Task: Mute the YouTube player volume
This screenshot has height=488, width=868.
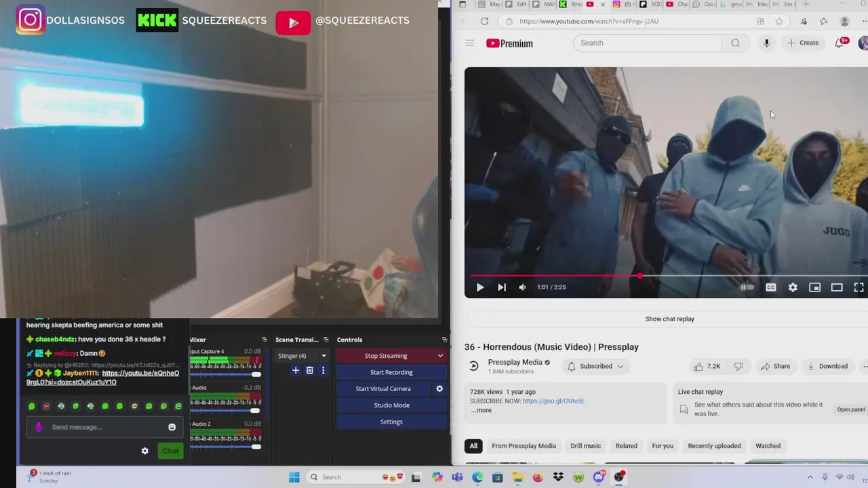Action: 522,287
